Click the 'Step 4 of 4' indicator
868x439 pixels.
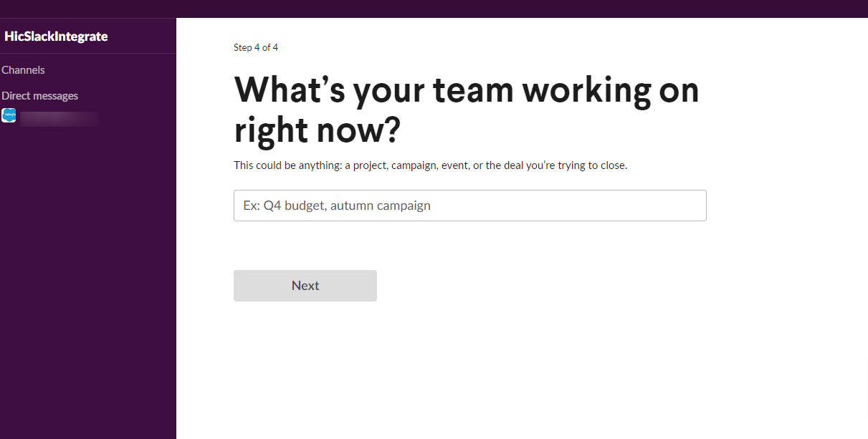pyautogui.click(x=256, y=48)
